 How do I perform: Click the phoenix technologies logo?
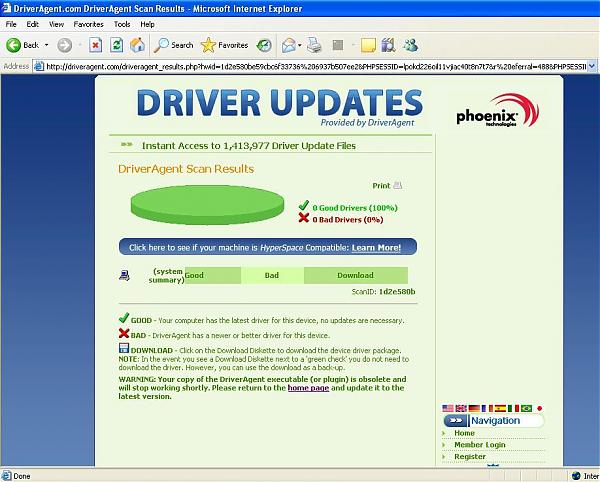pyautogui.click(x=497, y=111)
